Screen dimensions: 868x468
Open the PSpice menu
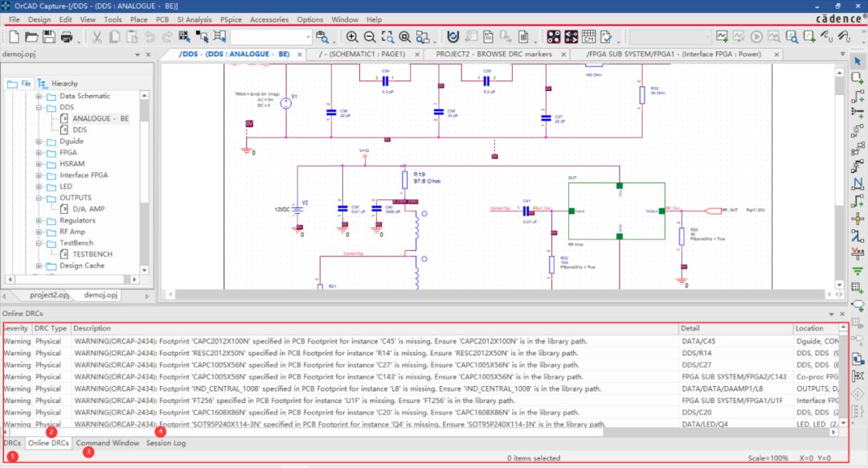click(x=231, y=19)
